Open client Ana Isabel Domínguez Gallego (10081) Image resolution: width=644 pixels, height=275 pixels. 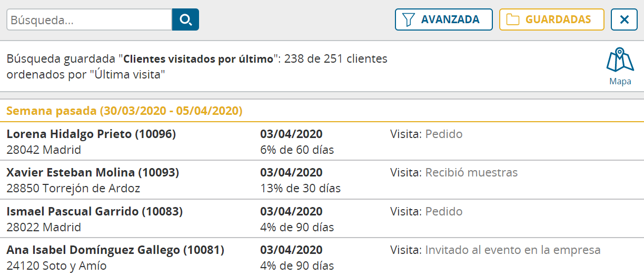click(x=322, y=257)
